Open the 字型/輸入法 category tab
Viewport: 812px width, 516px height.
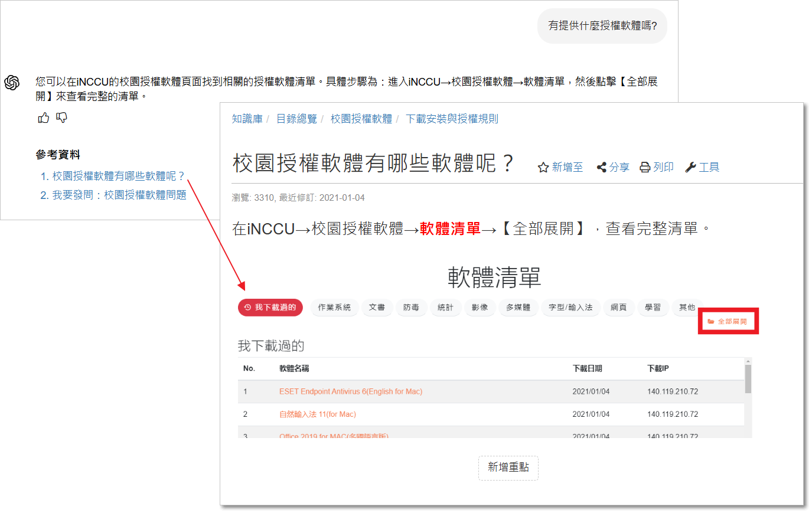570,308
